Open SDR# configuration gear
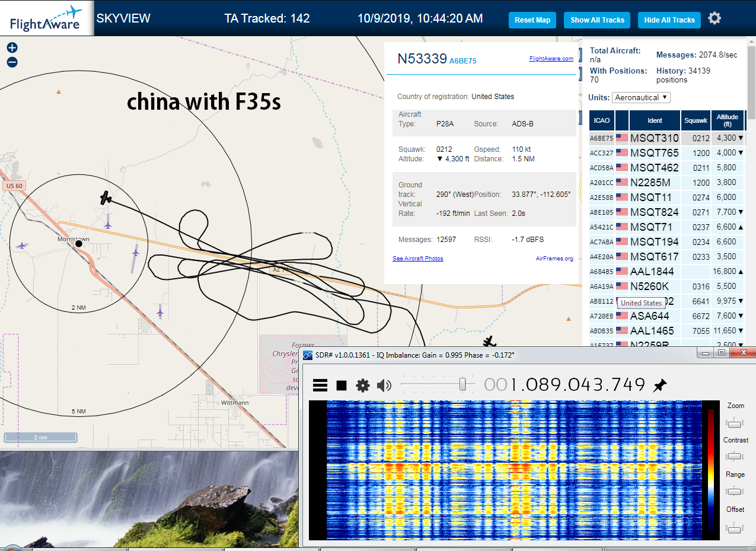Viewport: 756px width, 551px height. [x=362, y=386]
